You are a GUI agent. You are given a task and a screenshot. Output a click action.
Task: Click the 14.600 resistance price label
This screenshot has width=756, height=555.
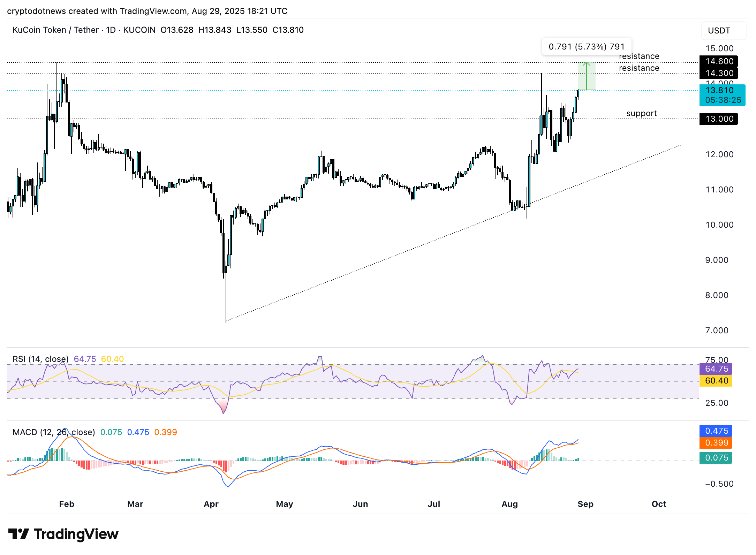point(719,61)
